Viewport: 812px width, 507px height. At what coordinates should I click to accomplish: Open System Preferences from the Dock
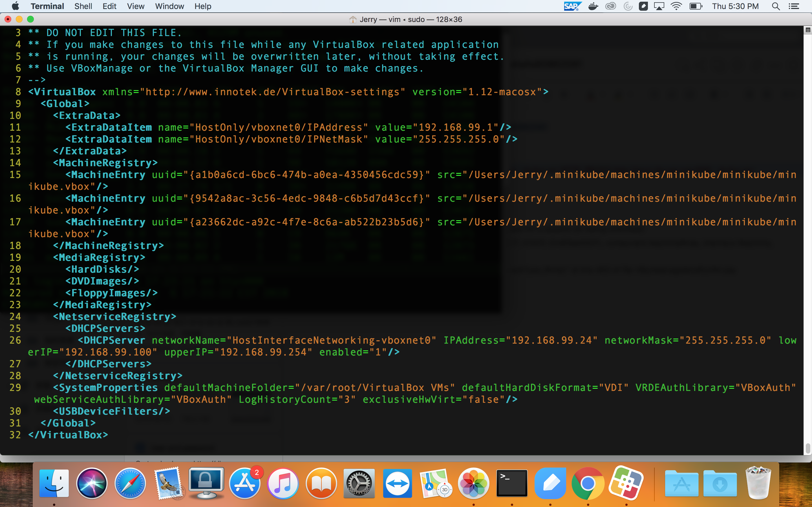359,483
